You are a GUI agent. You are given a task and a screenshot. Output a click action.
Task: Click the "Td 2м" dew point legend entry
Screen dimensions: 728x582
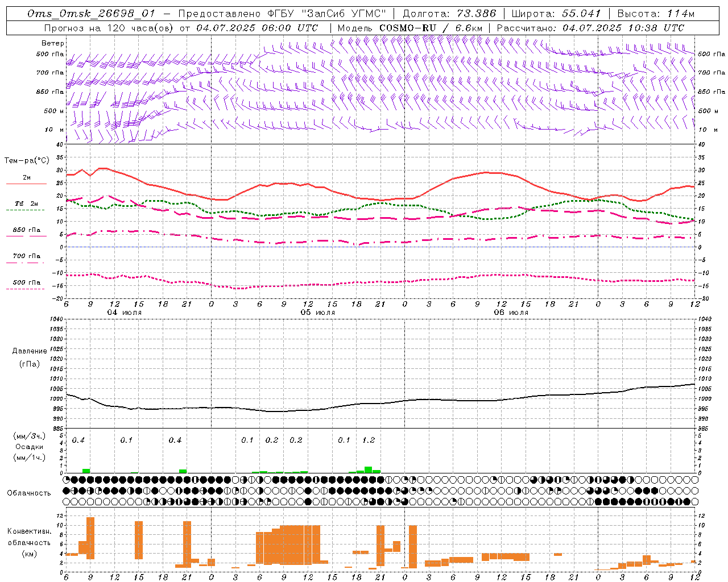[27, 203]
